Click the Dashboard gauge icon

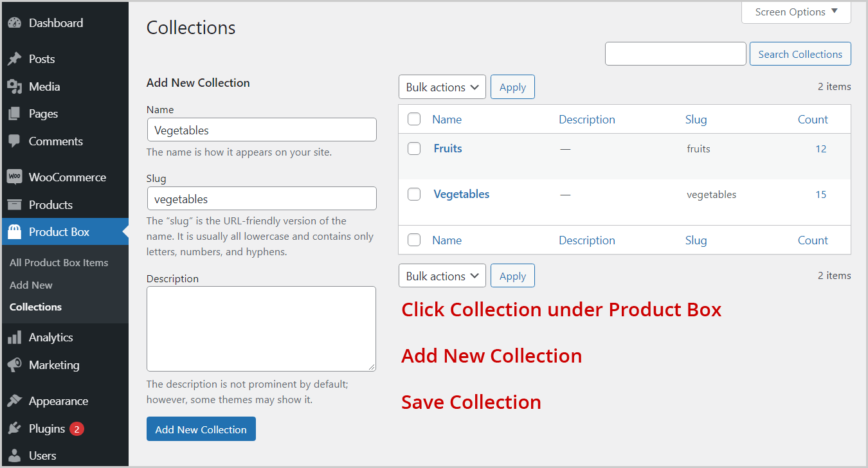click(x=15, y=23)
